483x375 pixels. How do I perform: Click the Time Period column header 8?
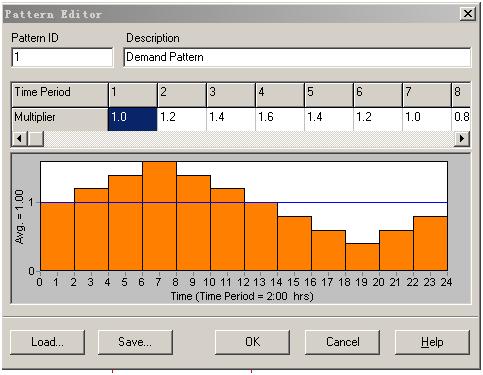coord(461,95)
